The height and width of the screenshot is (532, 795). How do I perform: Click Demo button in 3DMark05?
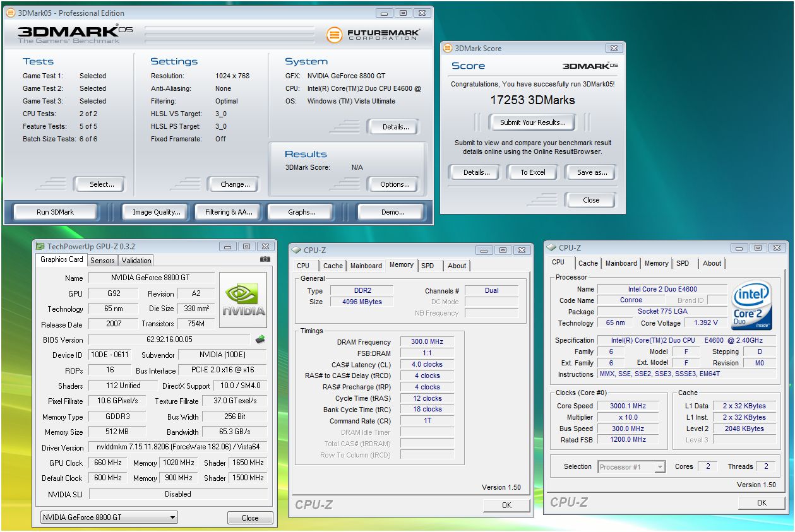[x=392, y=212]
